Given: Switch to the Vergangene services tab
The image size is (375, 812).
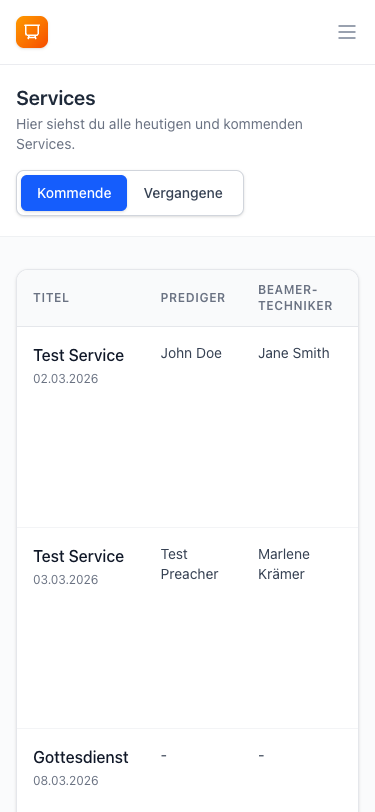Looking at the screenshot, I should point(183,193).
